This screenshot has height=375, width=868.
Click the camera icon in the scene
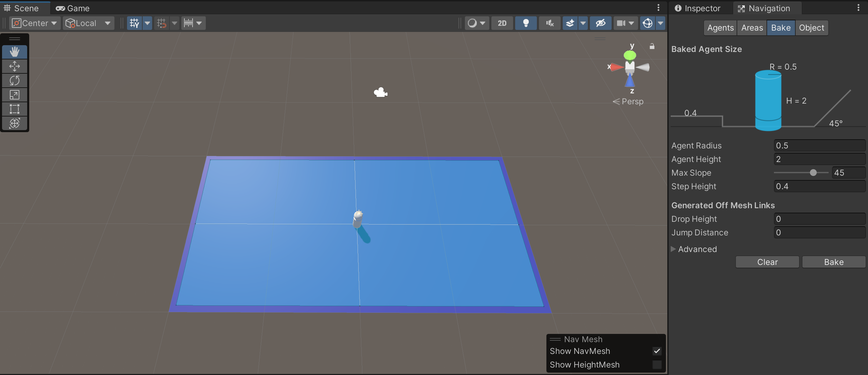380,92
